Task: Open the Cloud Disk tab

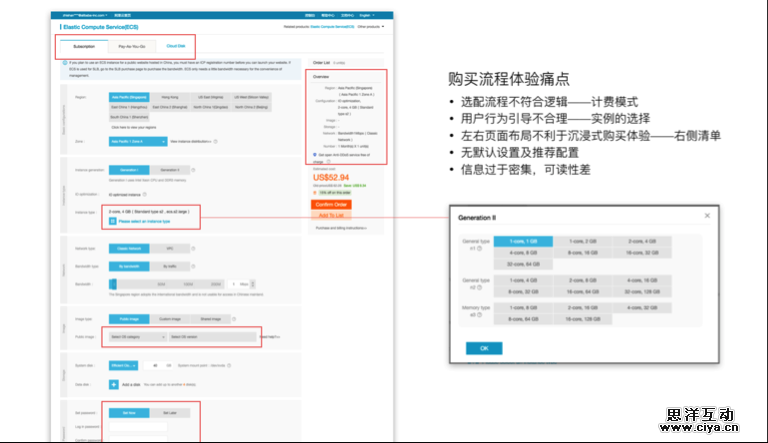Action: tap(175, 46)
